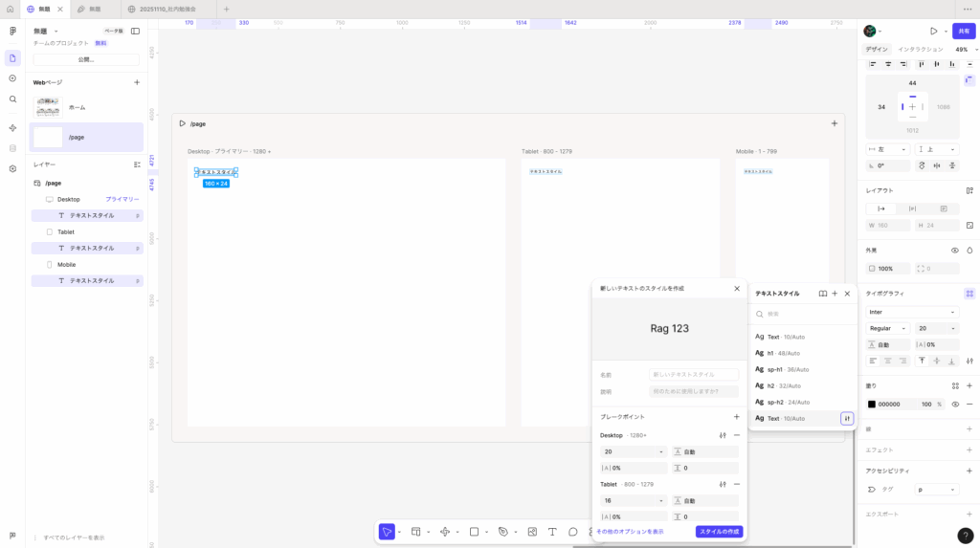Open the text styles library book icon
980x548 pixels.
pyautogui.click(x=822, y=294)
